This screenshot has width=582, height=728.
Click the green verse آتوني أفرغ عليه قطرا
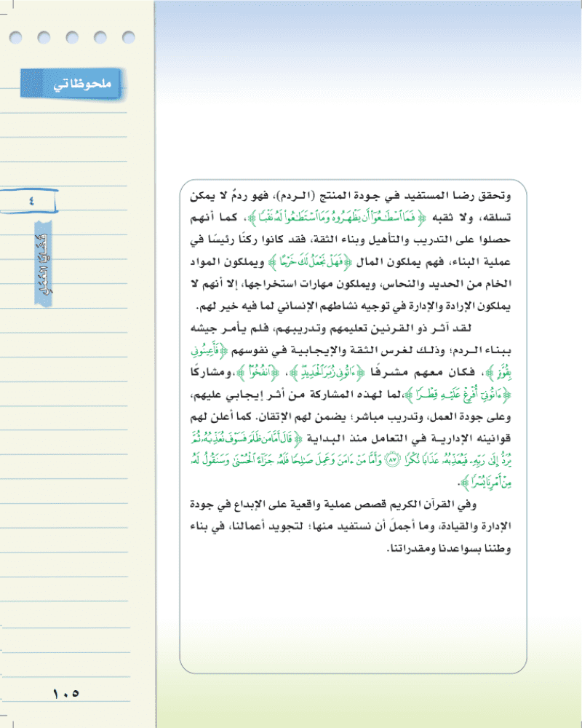tap(458, 395)
